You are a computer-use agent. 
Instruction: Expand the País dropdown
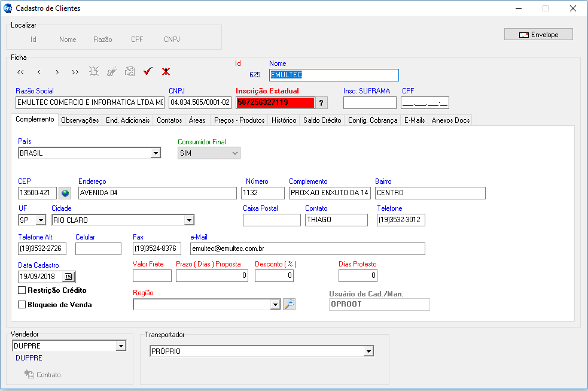pyautogui.click(x=156, y=153)
